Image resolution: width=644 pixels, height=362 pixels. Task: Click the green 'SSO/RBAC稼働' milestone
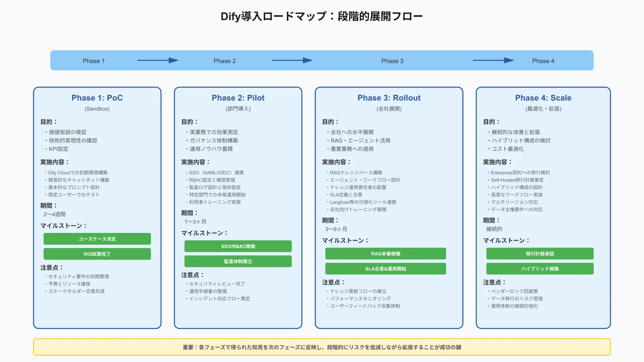238,246
